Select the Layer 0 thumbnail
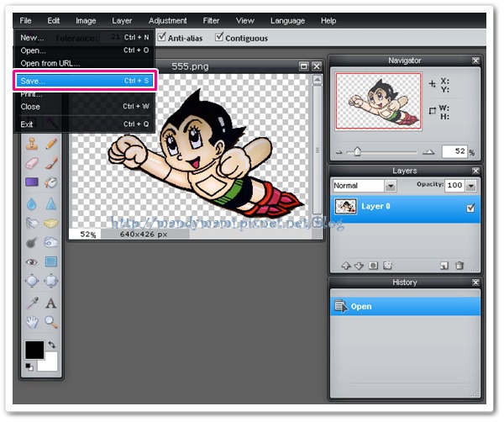 (346, 207)
